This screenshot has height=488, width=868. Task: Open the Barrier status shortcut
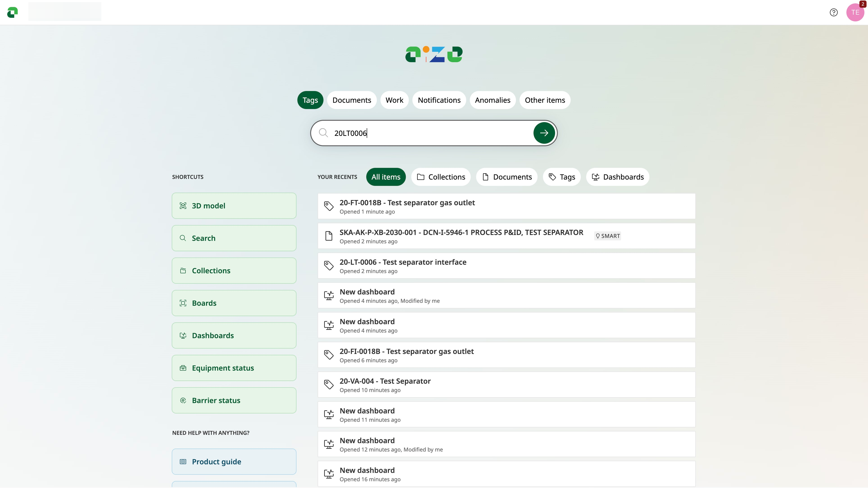point(234,400)
